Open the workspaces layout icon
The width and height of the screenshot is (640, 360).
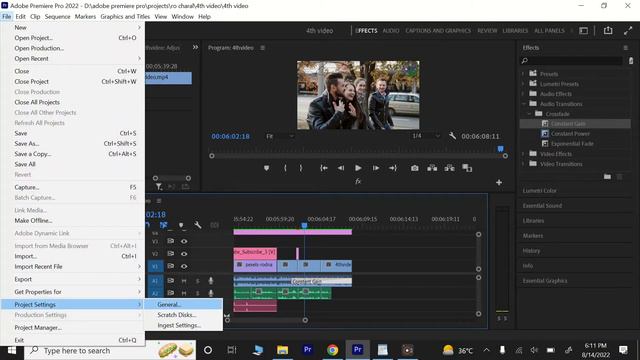click(x=584, y=31)
